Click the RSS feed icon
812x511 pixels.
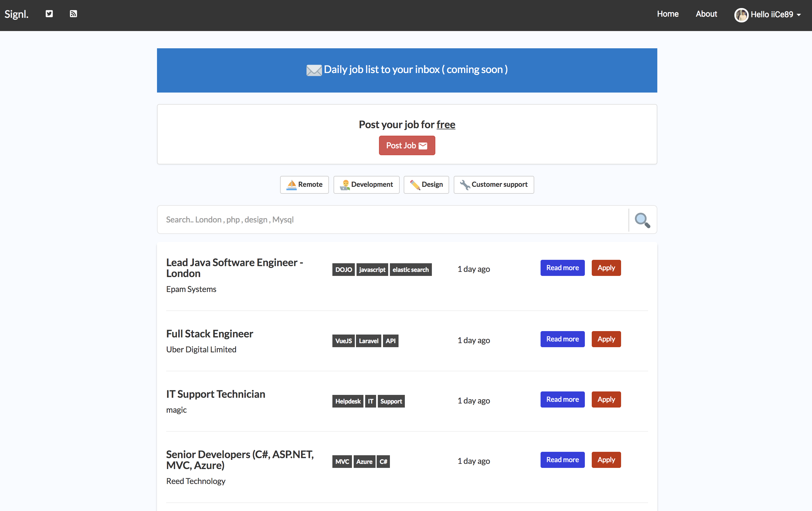point(74,14)
